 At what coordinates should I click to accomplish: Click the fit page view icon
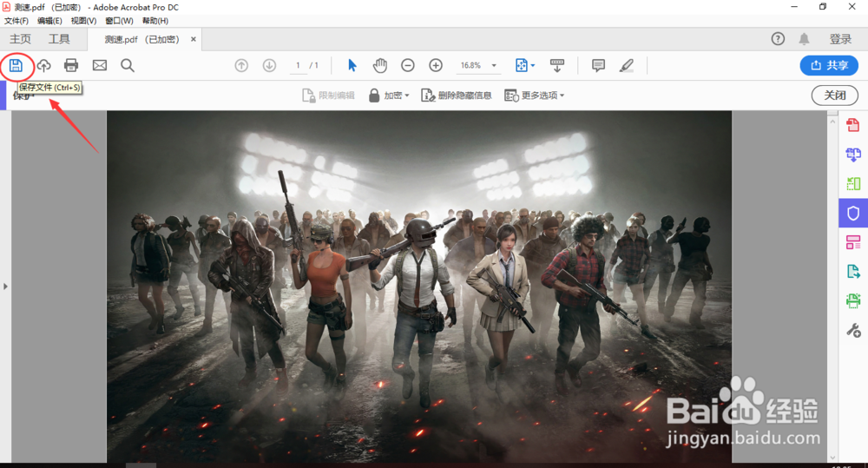[x=522, y=65]
